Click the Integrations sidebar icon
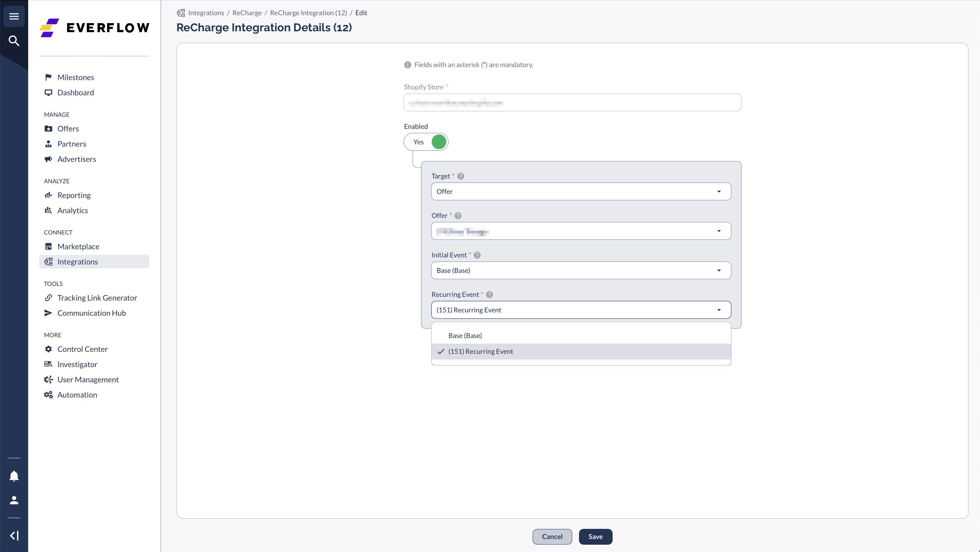The image size is (980, 552). click(x=48, y=262)
